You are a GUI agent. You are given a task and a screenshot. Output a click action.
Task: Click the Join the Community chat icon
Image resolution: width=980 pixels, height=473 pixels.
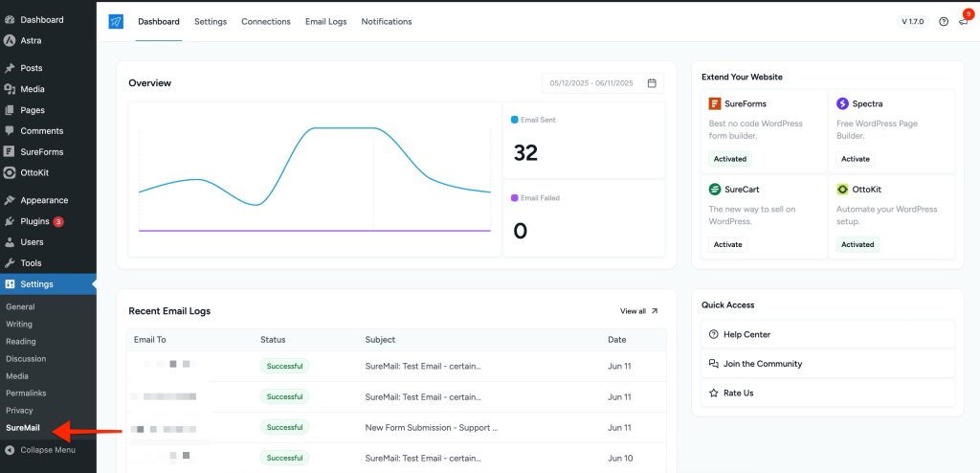point(714,364)
